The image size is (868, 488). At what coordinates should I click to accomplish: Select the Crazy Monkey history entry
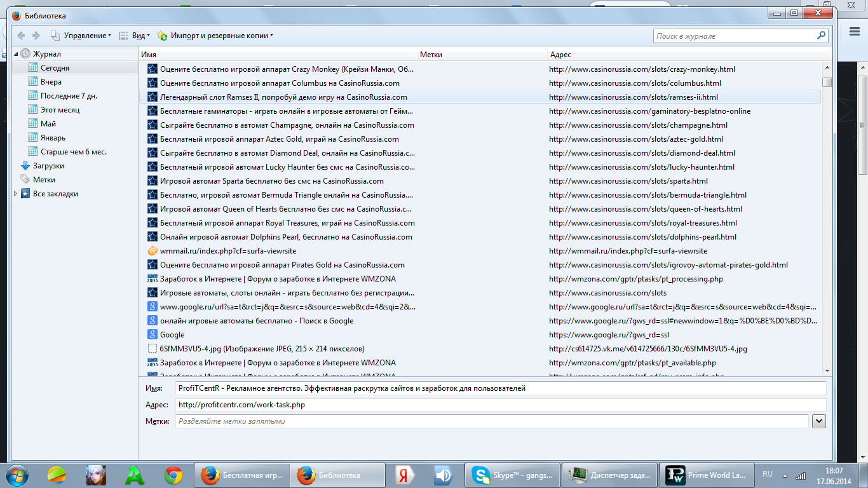(x=480, y=69)
